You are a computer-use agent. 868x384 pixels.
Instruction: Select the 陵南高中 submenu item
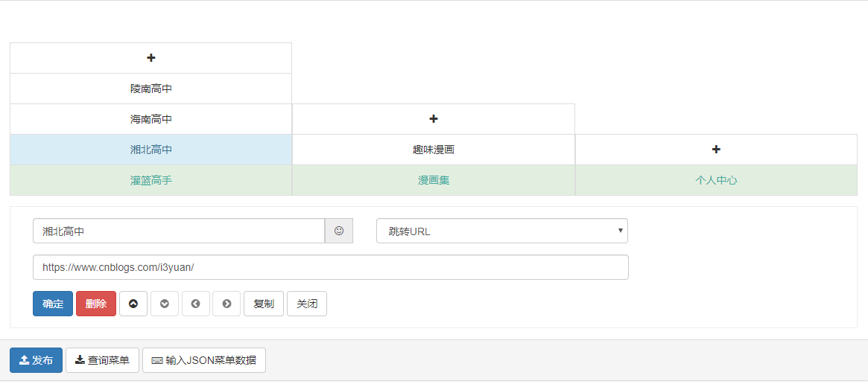(151, 89)
